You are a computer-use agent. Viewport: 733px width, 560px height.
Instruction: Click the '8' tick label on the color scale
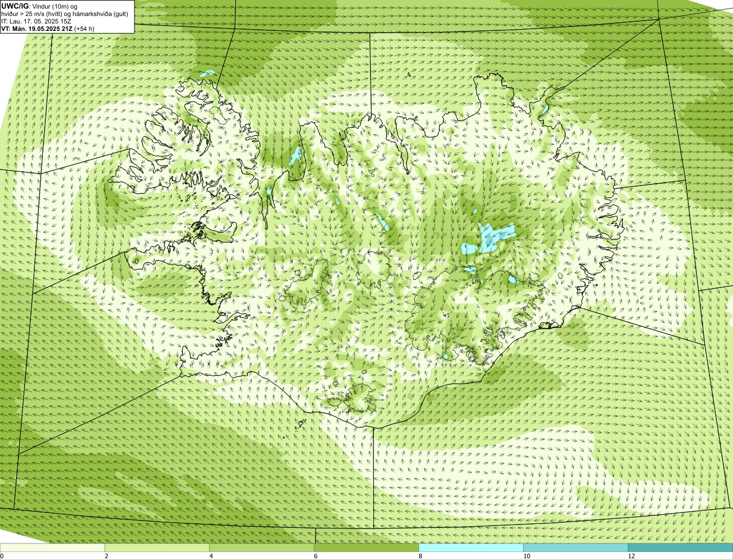[420, 556]
